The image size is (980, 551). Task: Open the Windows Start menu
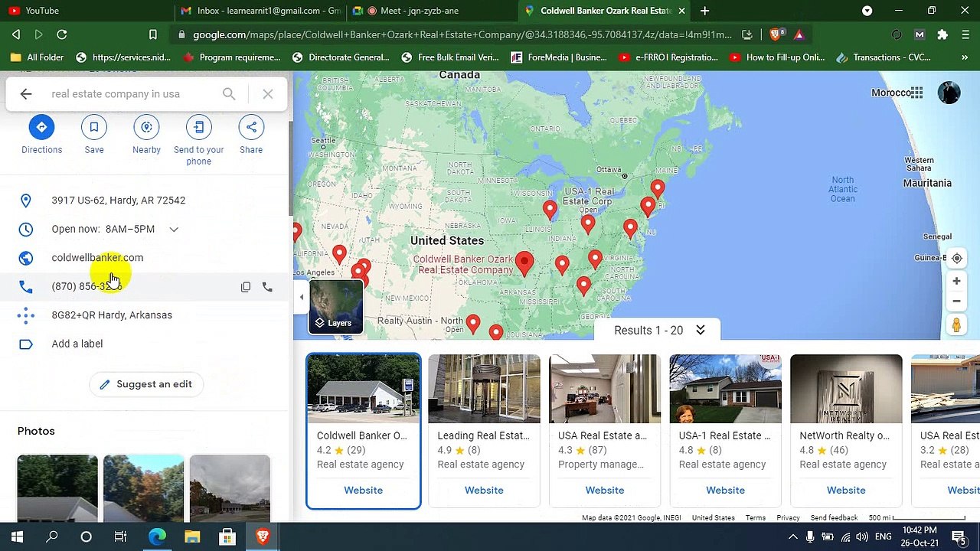pos(17,537)
